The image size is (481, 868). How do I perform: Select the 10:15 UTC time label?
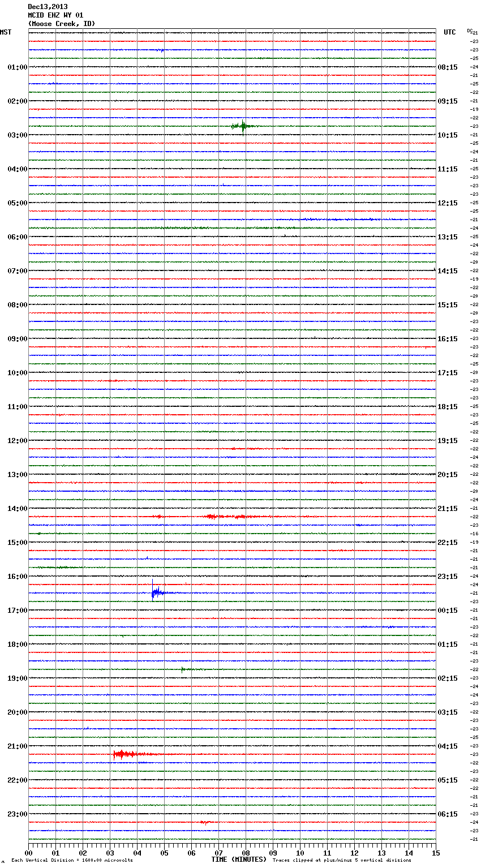coord(448,135)
